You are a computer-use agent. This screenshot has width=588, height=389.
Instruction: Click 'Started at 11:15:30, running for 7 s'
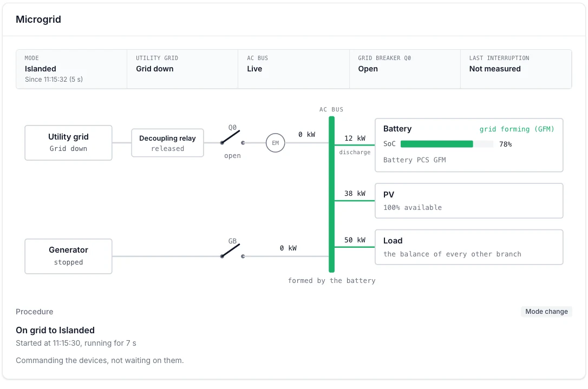76,343
